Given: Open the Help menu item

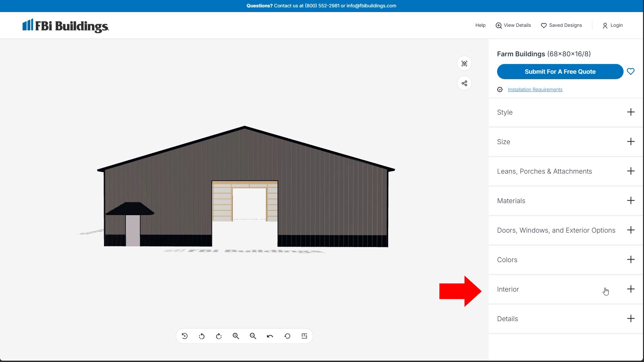Looking at the screenshot, I should 480,25.
